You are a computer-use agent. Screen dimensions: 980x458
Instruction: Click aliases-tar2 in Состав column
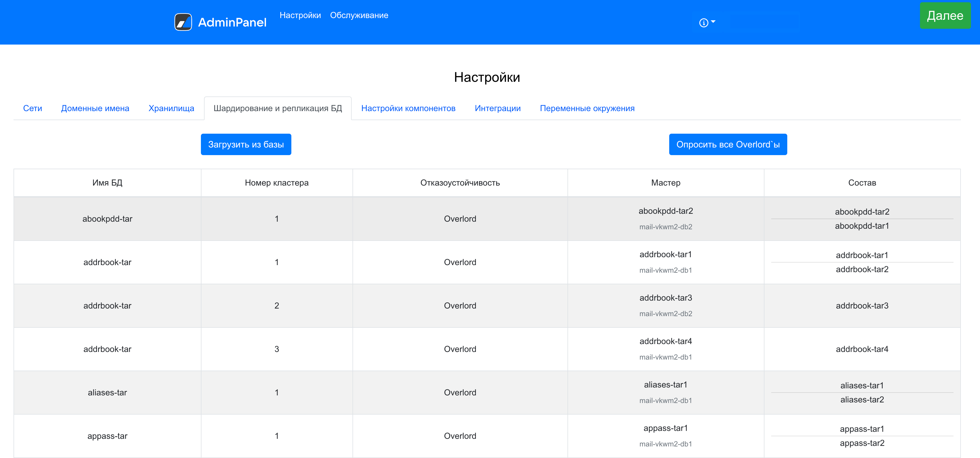[x=862, y=400]
